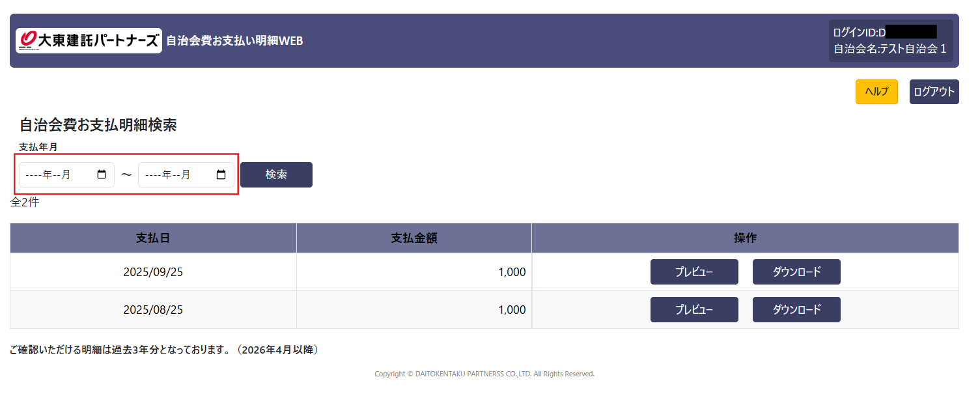
Task: Click the 支払金額 column header
Action: [413, 238]
